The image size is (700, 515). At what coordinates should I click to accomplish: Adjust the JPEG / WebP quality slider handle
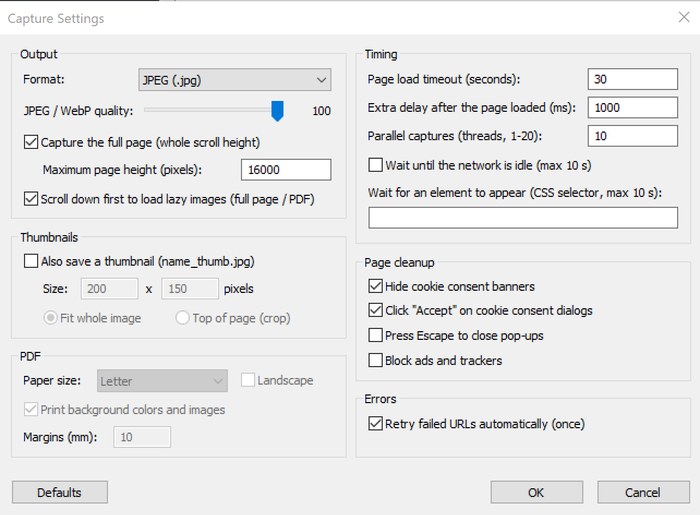tap(277, 111)
